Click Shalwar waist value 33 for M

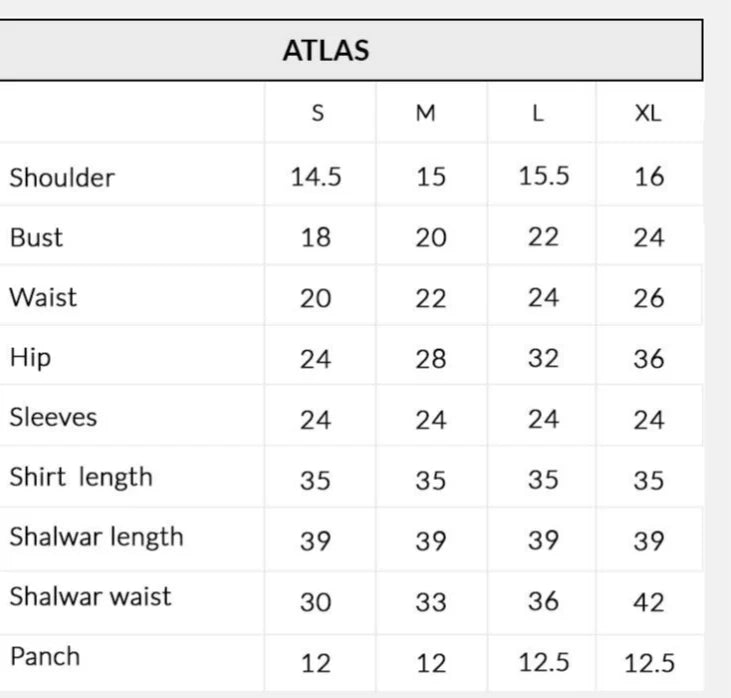coord(430,602)
